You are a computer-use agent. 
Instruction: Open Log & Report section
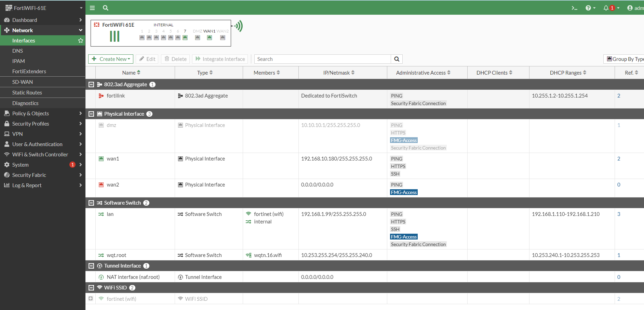tap(43, 185)
